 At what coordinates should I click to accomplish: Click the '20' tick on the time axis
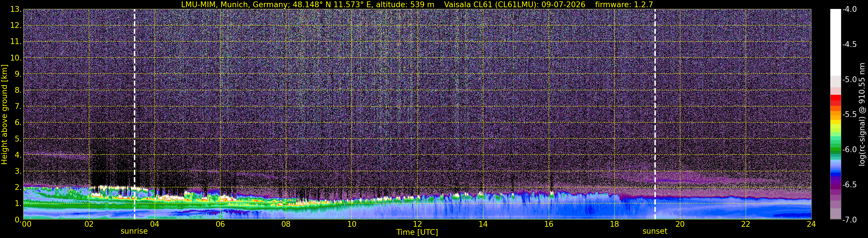[x=680, y=224]
